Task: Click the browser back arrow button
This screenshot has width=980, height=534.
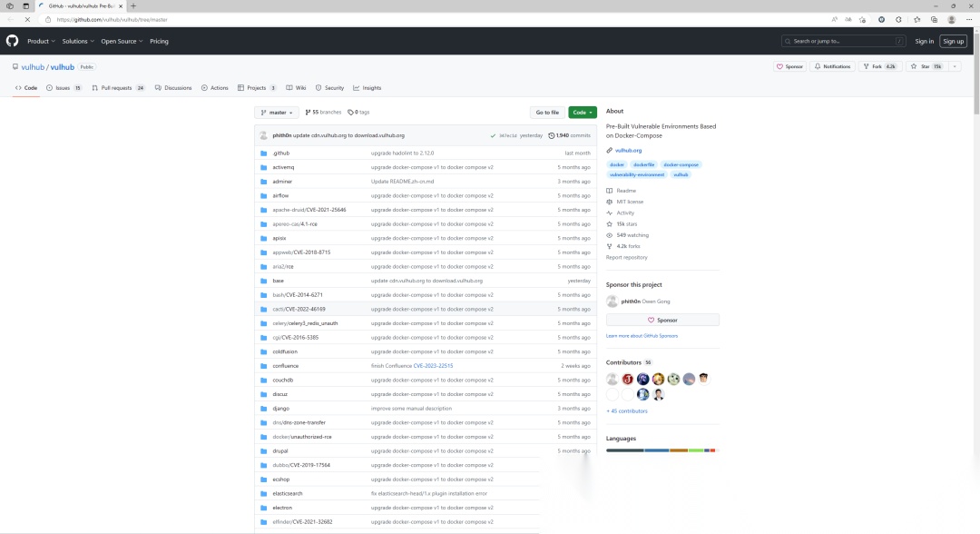Action: coord(11,19)
